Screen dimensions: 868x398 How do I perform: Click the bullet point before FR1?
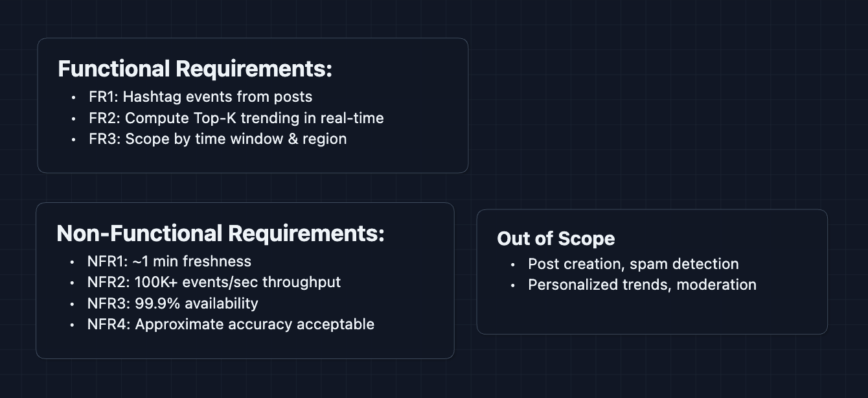73,97
